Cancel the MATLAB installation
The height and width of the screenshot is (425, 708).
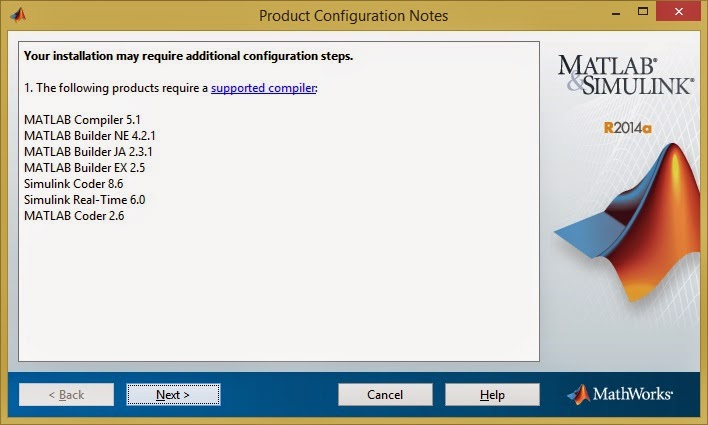tap(385, 395)
